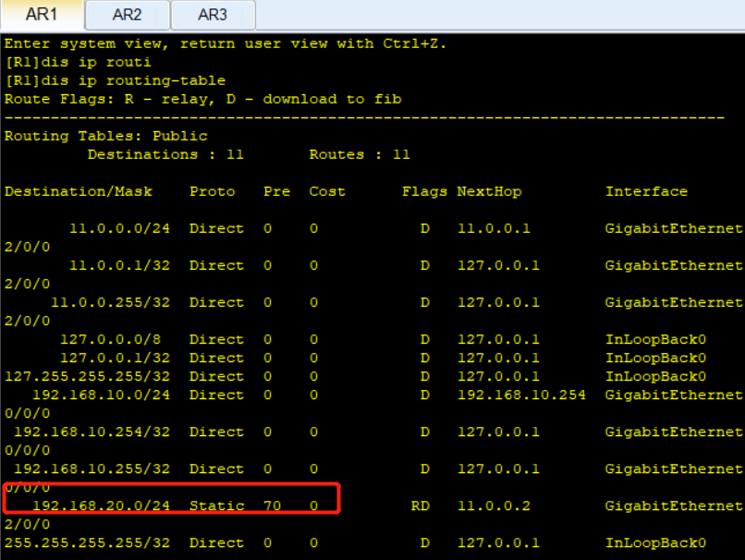Click the 'RD' flags value
Image resolution: width=745 pixels, height=560 pixels.
[421, 506]
